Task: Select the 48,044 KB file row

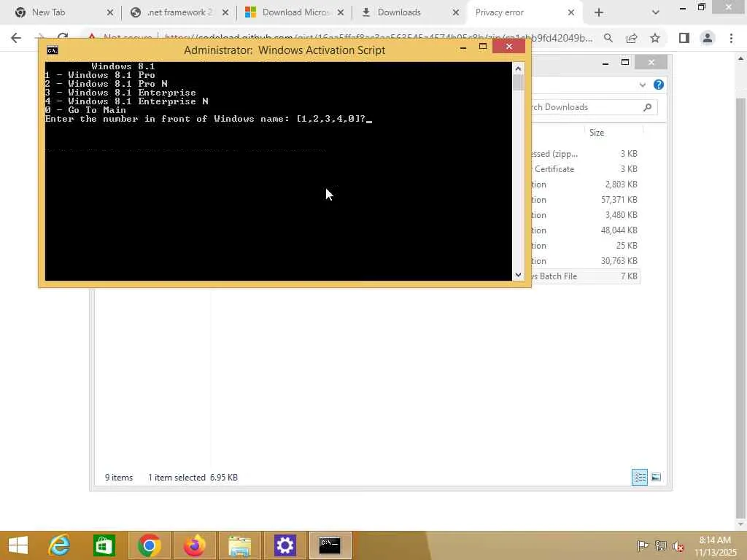Action: pyautogui.click(x=586, y=230)
